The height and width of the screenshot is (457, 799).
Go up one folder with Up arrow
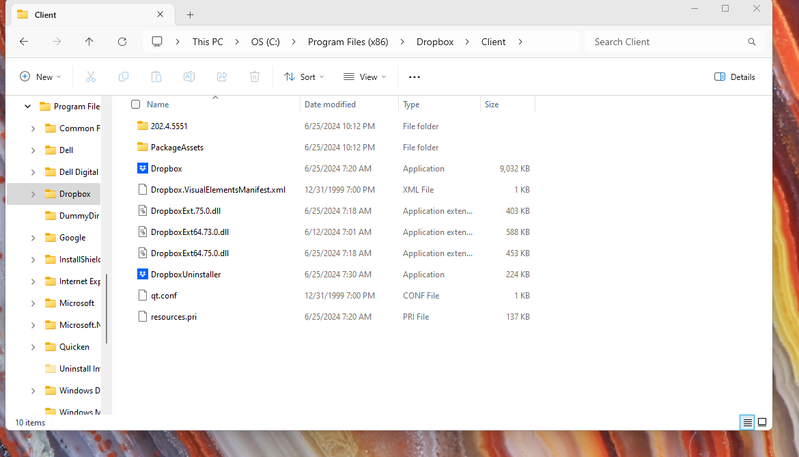[x=89, y=42]
